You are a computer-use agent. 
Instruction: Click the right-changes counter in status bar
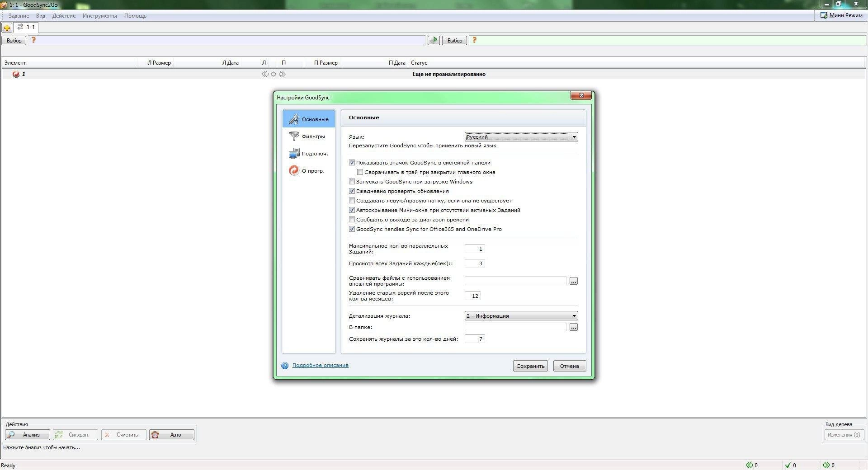click(x=829, y=465)
